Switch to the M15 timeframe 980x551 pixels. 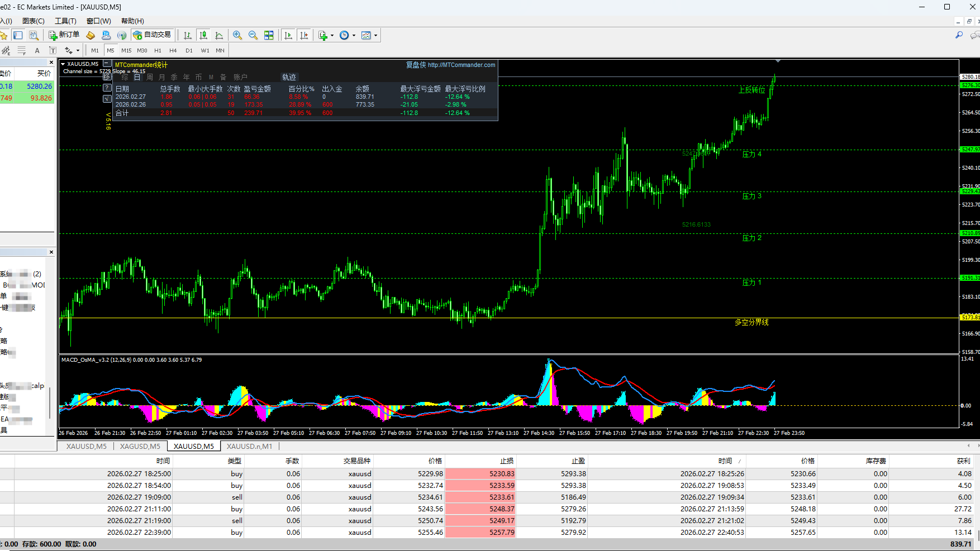coord(126,50)
